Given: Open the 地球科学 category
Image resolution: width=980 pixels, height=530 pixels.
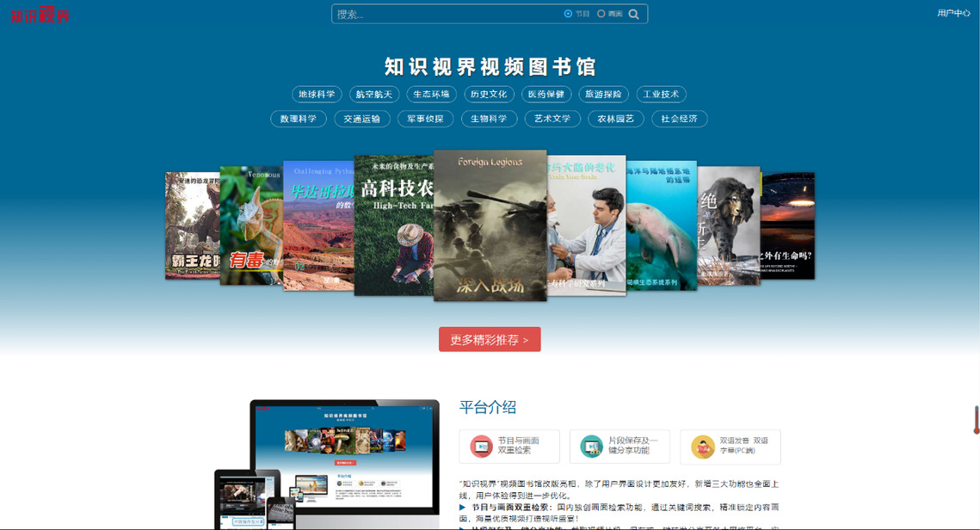Looking at the screenshot, I should (x=317, y=95).
